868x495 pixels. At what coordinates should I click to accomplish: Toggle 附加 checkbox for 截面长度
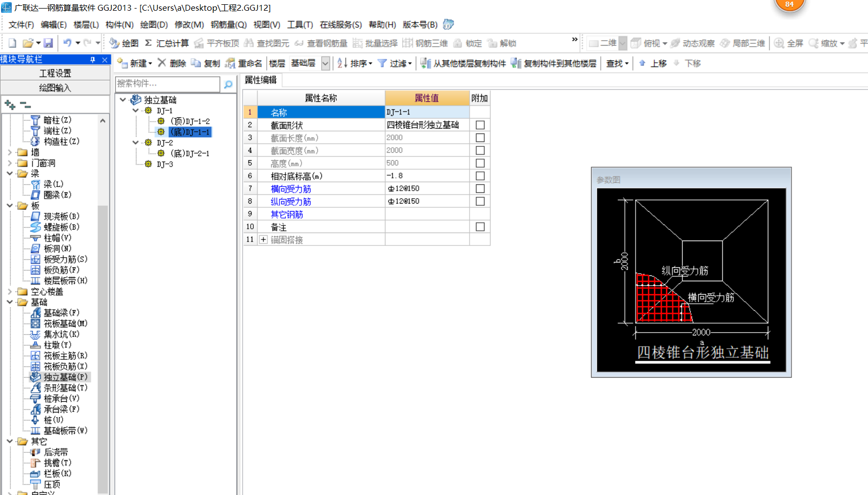pyautogui.click(x=480, y=138)
